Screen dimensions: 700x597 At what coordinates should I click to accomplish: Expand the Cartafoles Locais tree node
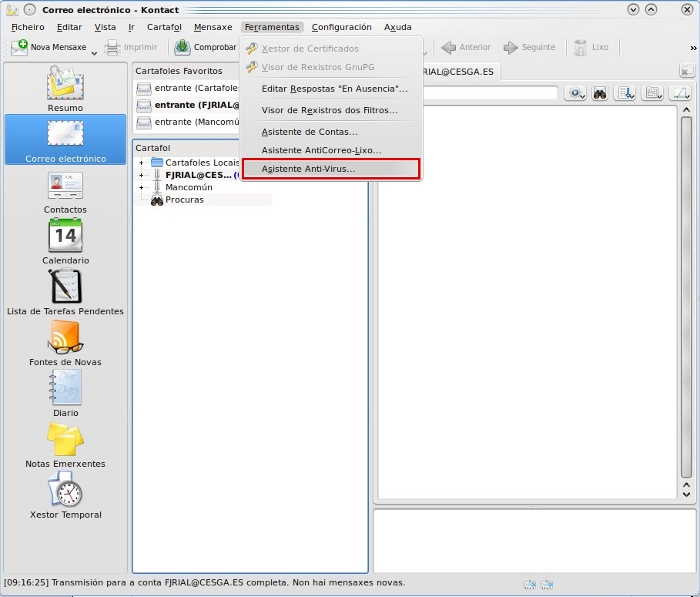coord(141,163)
